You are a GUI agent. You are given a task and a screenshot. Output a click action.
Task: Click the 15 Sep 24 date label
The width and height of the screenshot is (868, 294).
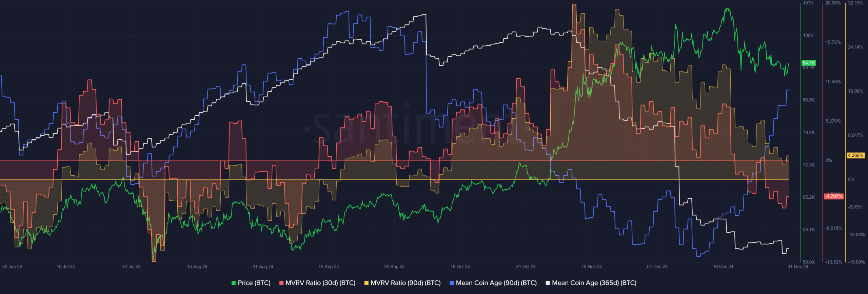click(329, 267)
